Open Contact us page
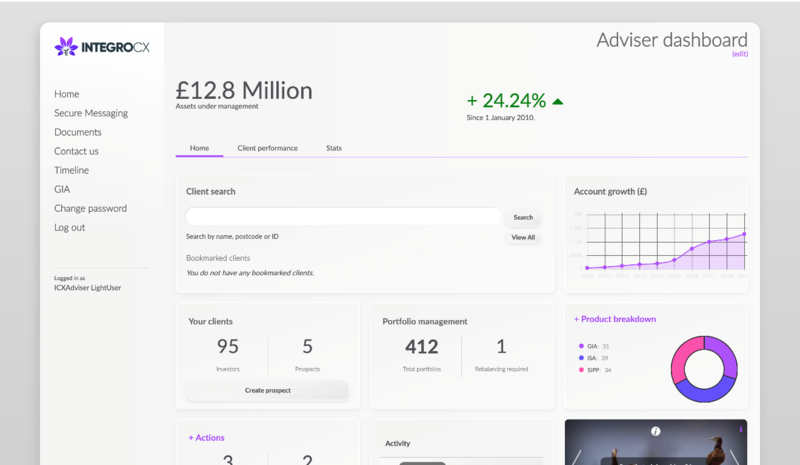The image size is (800, 465). (77, 151)
